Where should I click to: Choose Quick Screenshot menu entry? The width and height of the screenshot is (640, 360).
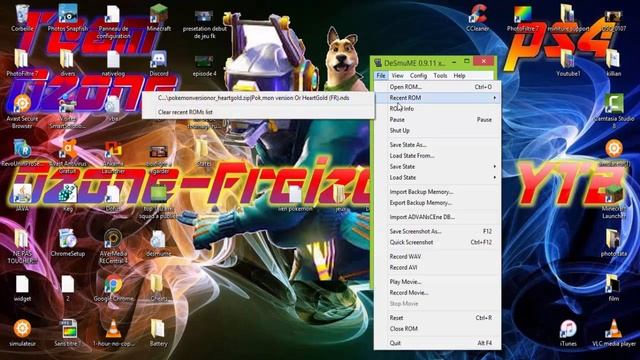pos(438,242)
